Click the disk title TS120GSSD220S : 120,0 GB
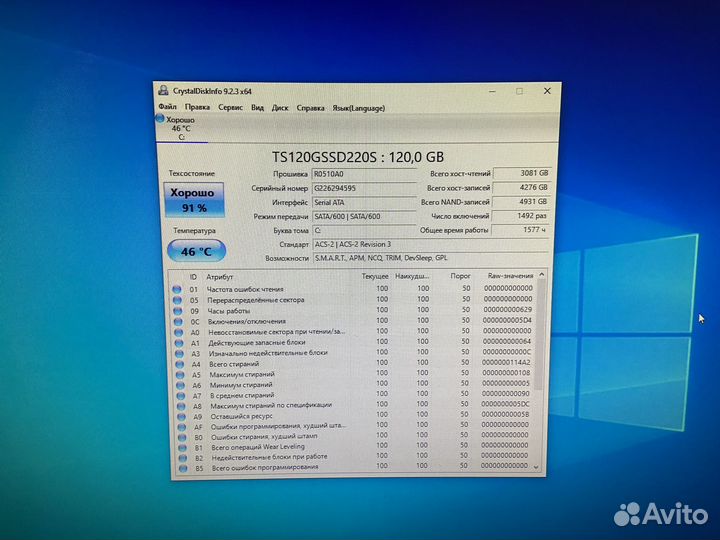Screen dimensions: 720x540 358,157
